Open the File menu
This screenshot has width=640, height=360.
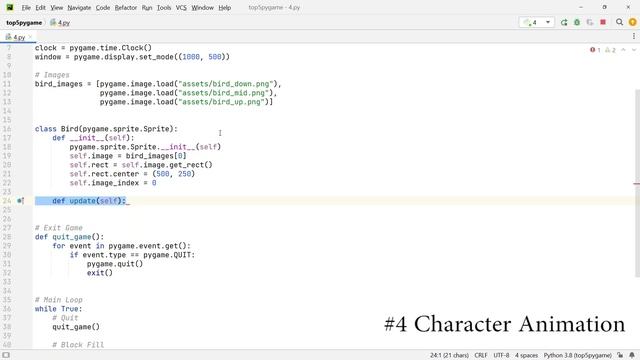[26, 8]
